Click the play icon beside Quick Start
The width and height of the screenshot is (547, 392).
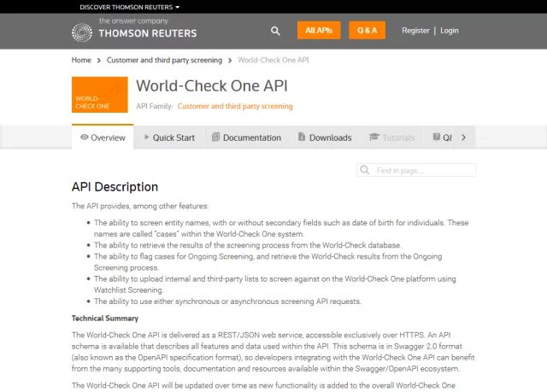point(146,137)
